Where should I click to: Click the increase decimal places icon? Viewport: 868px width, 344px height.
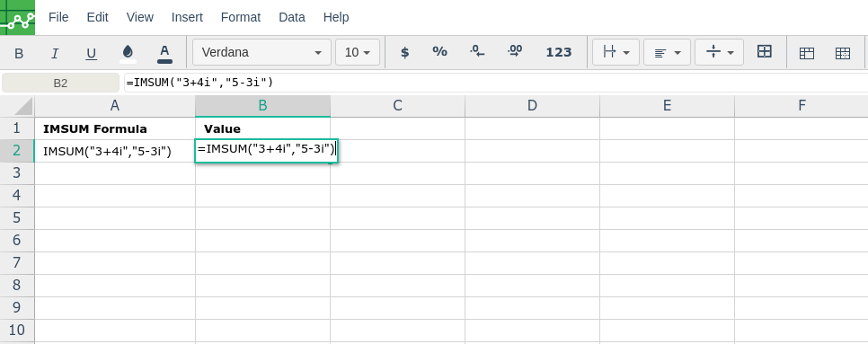[x=515, y=52]
